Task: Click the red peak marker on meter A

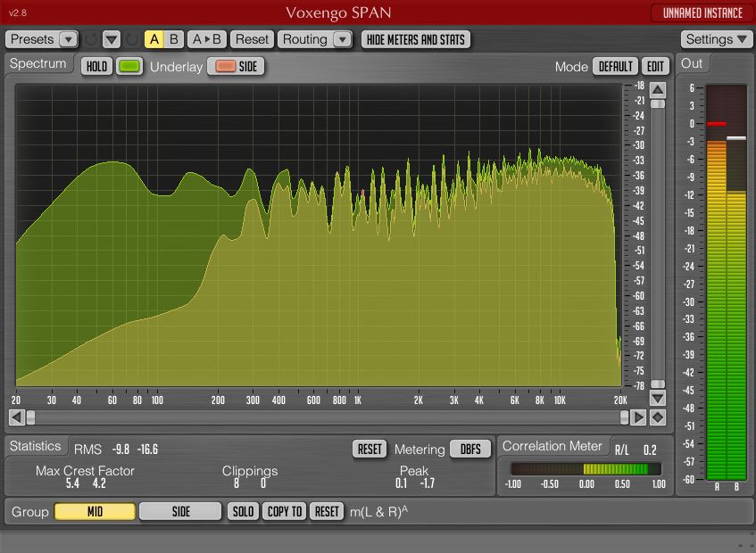Action: pyautogui.click(x=717, y=124)
